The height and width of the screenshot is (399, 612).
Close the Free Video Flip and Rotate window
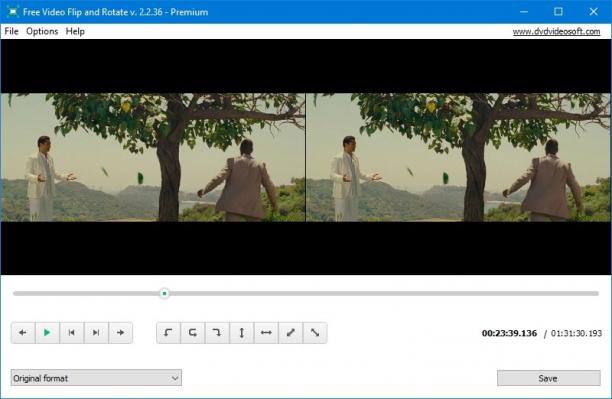[594, 12]
